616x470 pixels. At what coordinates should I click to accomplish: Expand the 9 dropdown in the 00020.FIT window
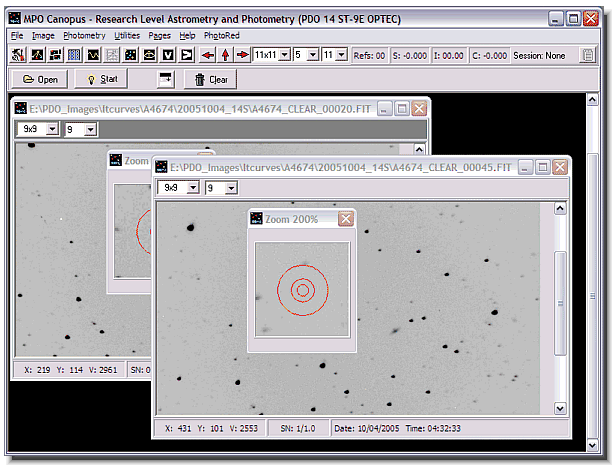coord(91,129)
